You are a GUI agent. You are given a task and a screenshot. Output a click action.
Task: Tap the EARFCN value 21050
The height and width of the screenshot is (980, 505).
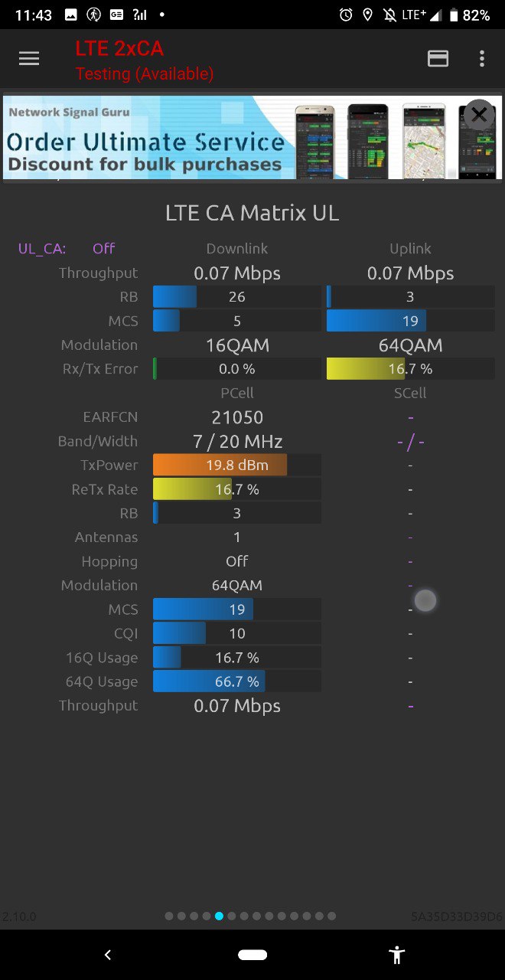coord(237,417)
